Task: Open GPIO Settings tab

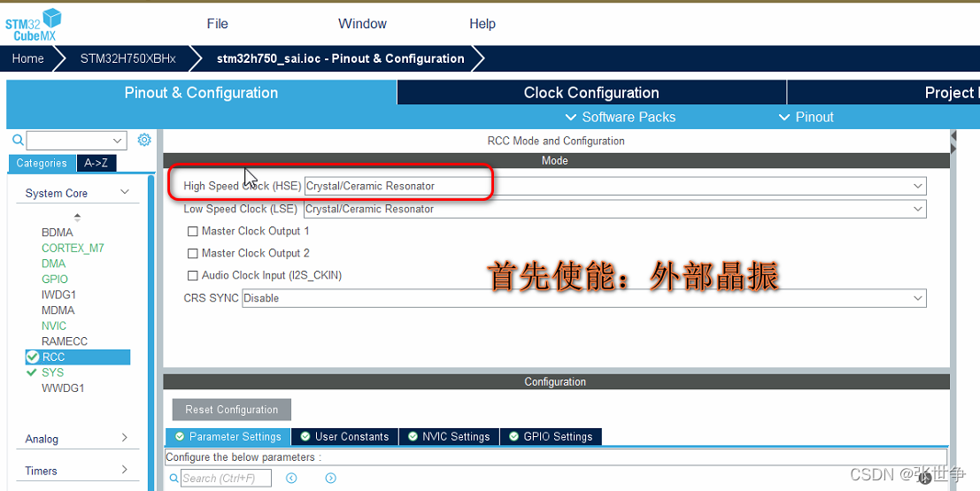Action: pyautogui.click(x=551, y=437)
